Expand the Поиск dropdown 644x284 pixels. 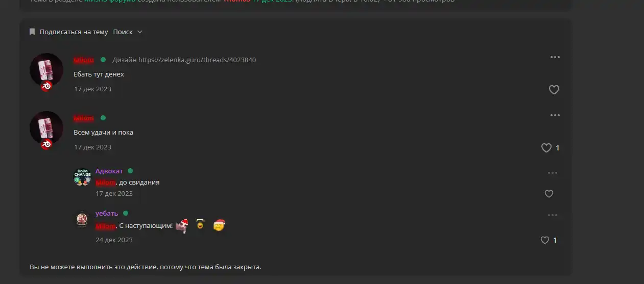click(128, 32)
